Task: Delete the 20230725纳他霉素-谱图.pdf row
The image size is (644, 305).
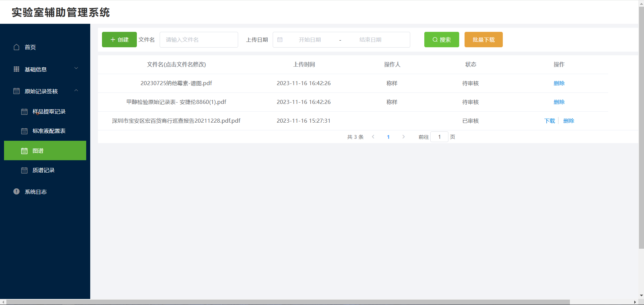Action: pos(559,83)
